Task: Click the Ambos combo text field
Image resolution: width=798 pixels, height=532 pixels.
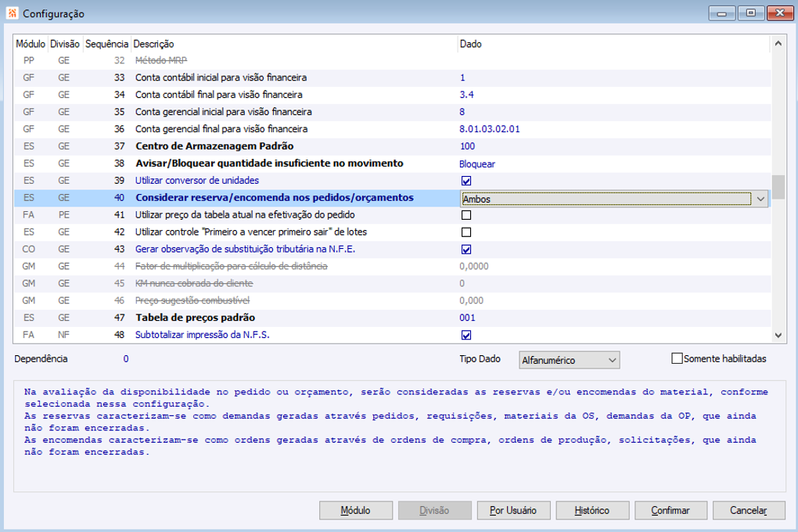Action: coord(606,199)
